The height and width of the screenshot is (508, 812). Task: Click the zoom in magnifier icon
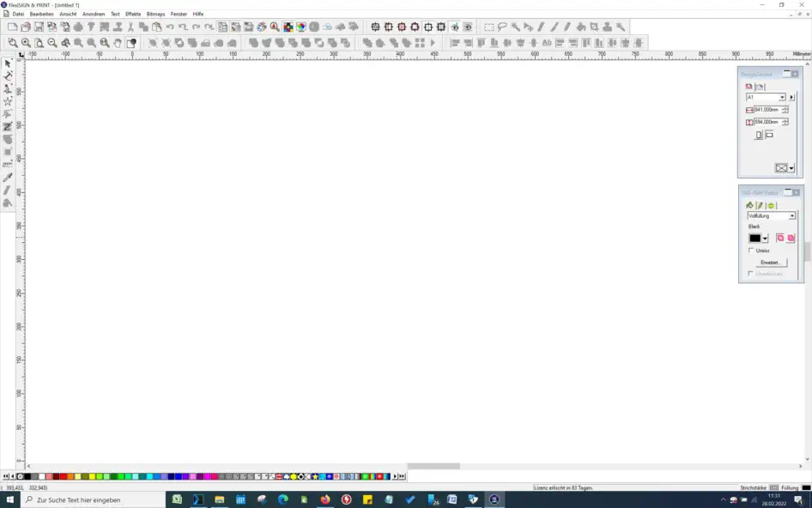(26, 43)
